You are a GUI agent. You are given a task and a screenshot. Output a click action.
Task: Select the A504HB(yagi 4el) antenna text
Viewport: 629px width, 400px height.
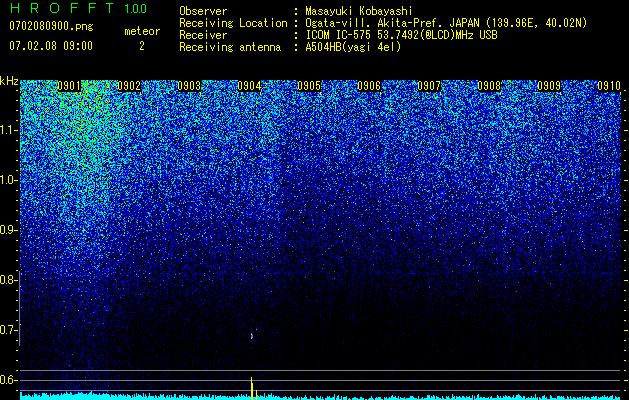coord(353,47)
